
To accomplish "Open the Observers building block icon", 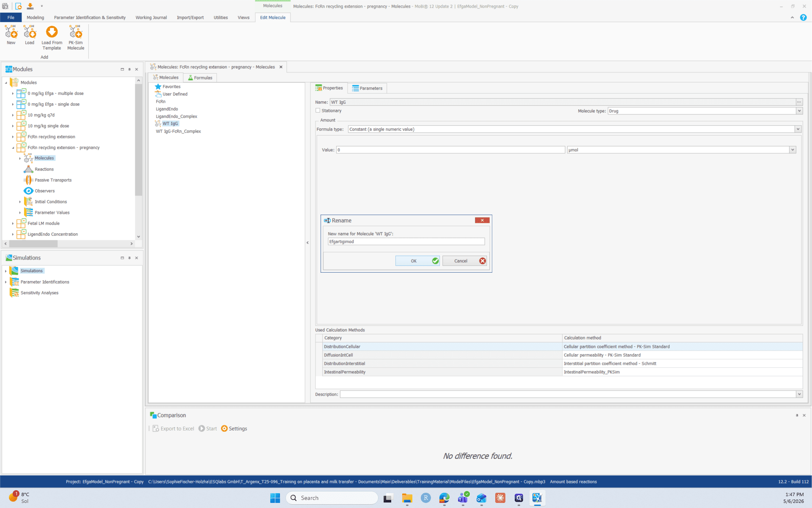I will 28,191.
